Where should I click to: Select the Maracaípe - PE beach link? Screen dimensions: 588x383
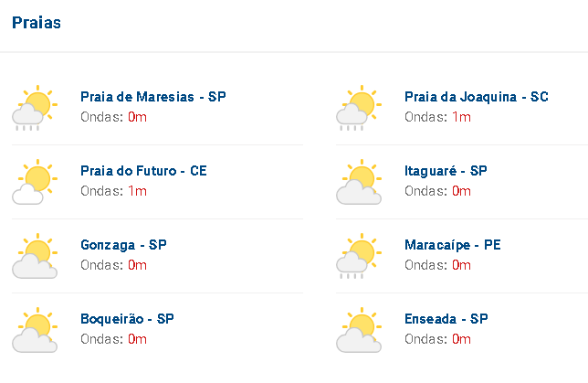(x=453, y=245)
